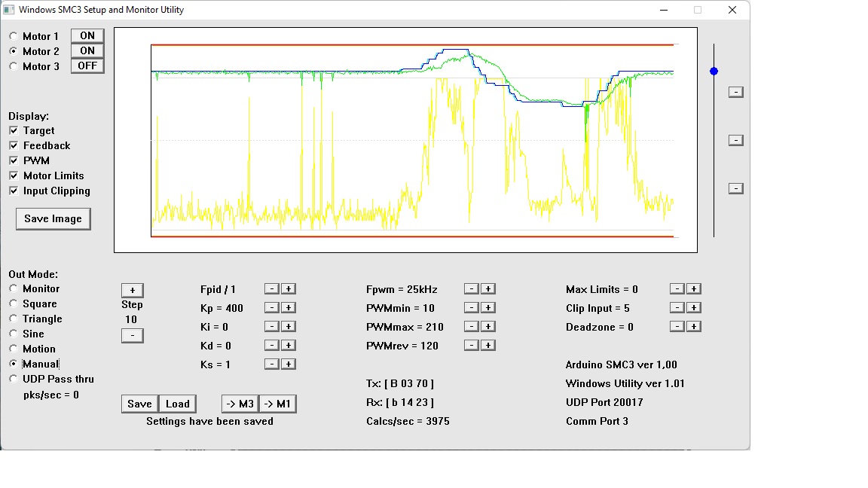The width and height of the screenshot is (868, 488).
Task: Select the Motor 1 radio button
Action: click(14, 36)
